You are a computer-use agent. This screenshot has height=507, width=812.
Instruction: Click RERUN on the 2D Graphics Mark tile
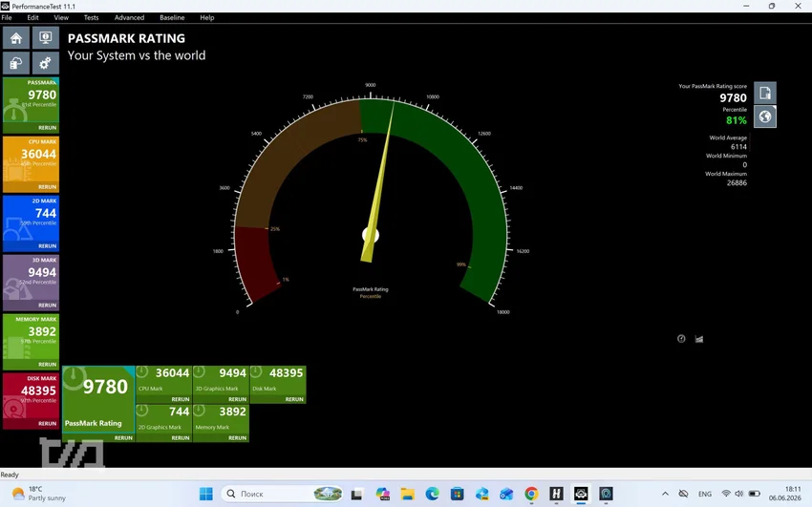pos(181,438)
